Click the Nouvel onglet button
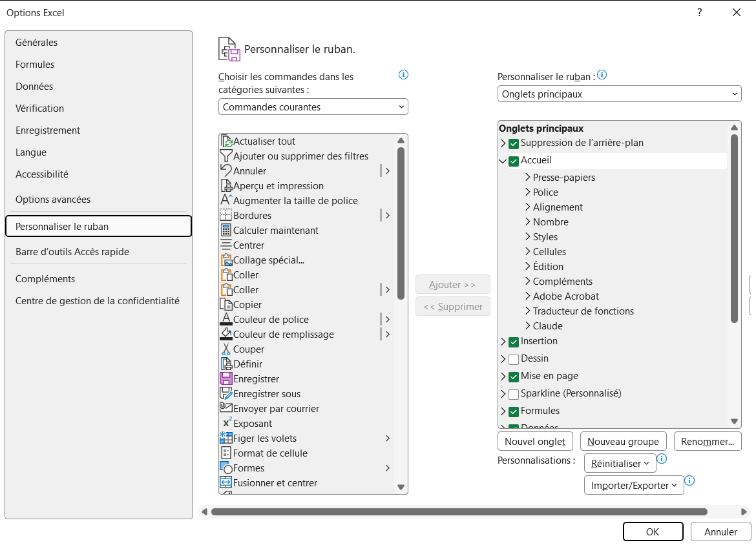 (535, 442)
